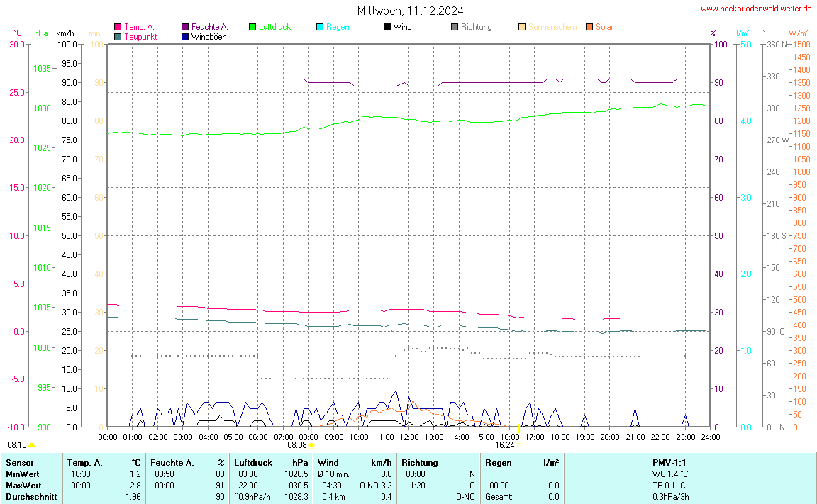Click the PMV-1:1 header in the table
Image resolution: width=817 pixels, height=504 pixels.
(x=669, y=462)
